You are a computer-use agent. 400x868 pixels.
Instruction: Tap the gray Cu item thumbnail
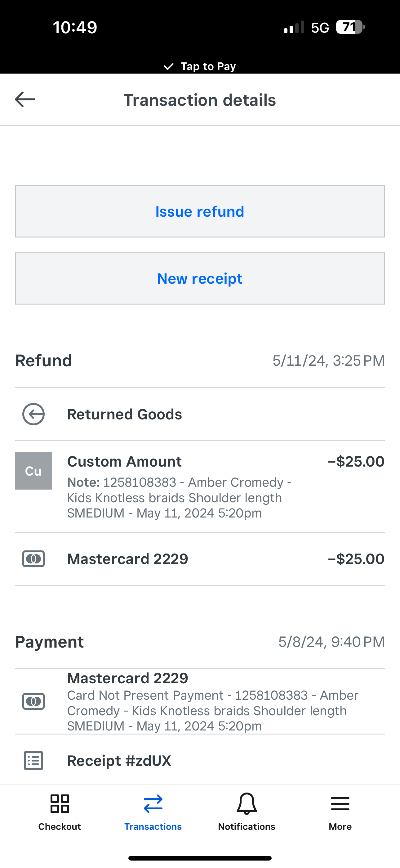(x=33, y=471)
